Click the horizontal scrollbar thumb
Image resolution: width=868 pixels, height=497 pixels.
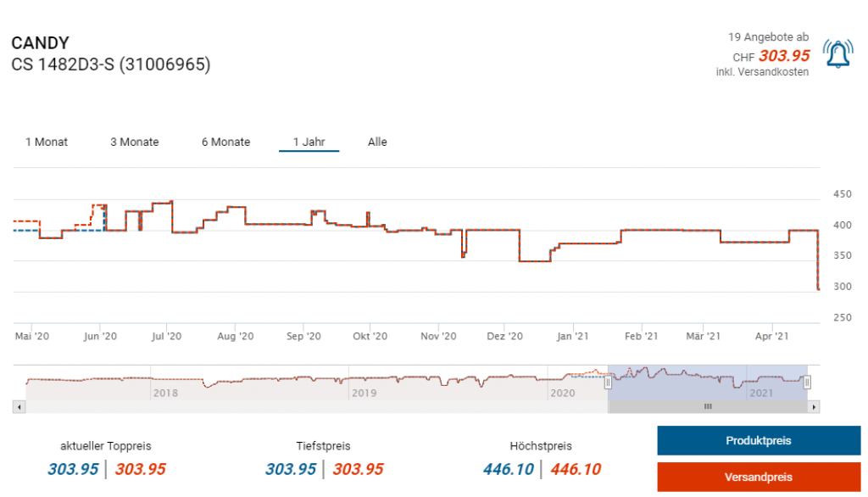coord(708,407)
